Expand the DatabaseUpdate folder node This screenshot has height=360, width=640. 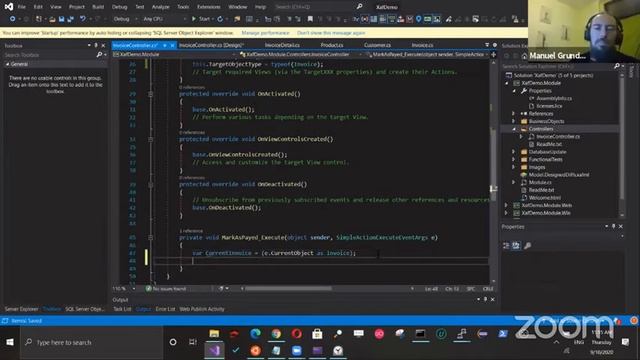point(514,152)
